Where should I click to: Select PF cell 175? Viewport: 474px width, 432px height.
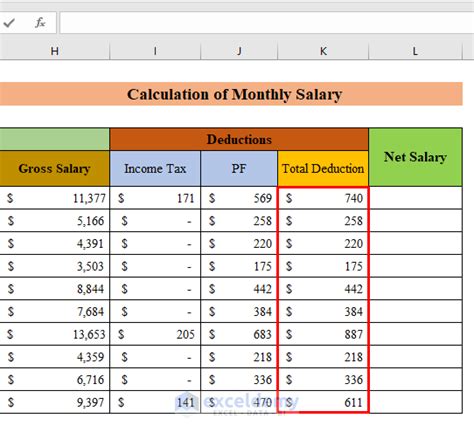[x=239, y=266]
